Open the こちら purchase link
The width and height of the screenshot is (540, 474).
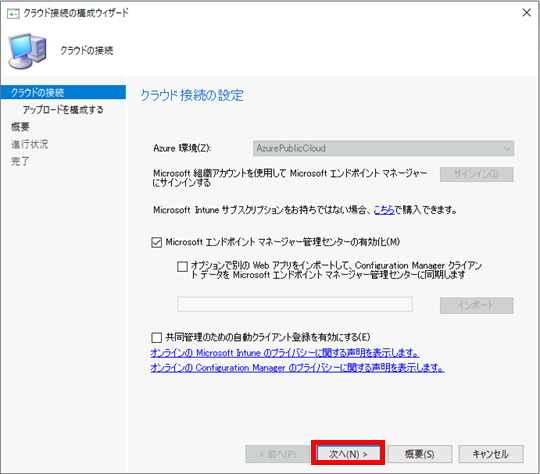click(x=384, y=210)
